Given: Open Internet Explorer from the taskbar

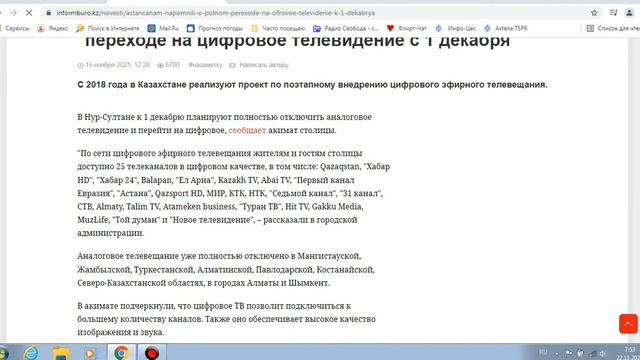Looking at the screenshot, I should click(x=31, y=353).
